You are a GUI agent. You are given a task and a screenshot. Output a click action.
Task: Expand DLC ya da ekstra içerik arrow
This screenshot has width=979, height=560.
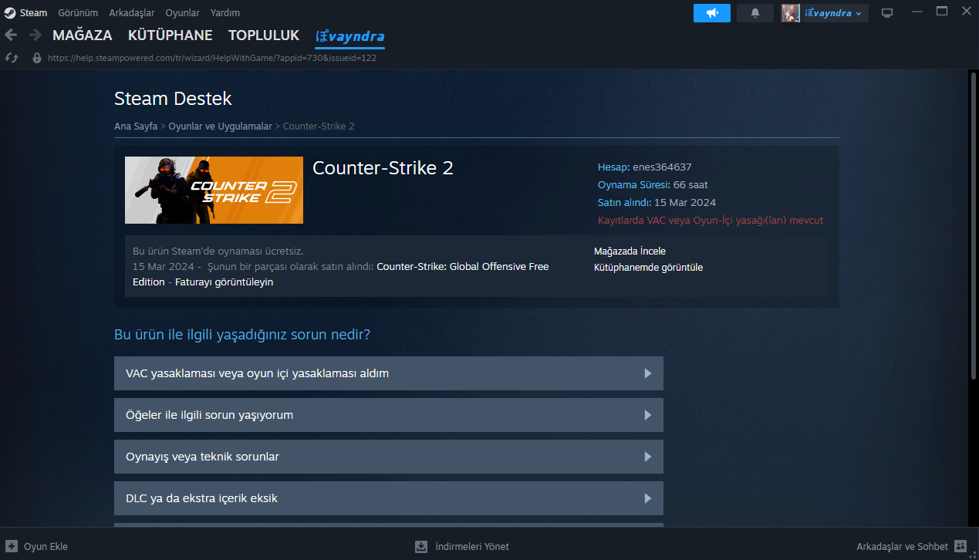[648, 498]
